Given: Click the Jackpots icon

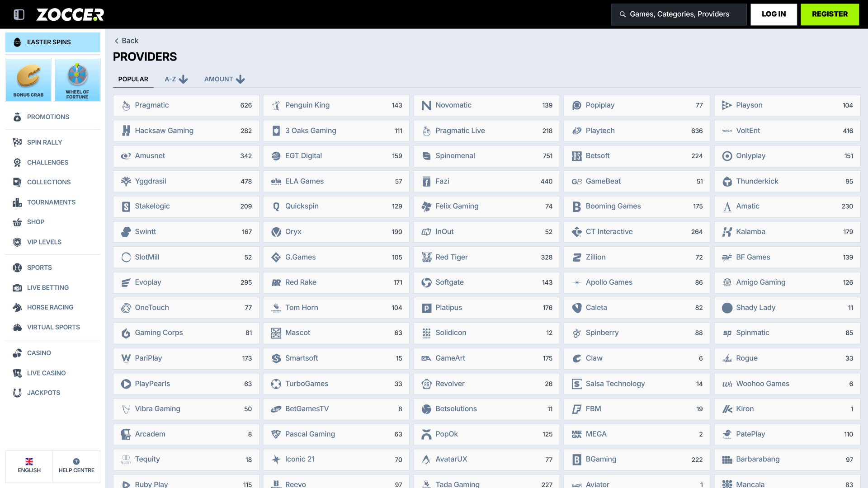Looking at the screenshot, I should point(17,393).
